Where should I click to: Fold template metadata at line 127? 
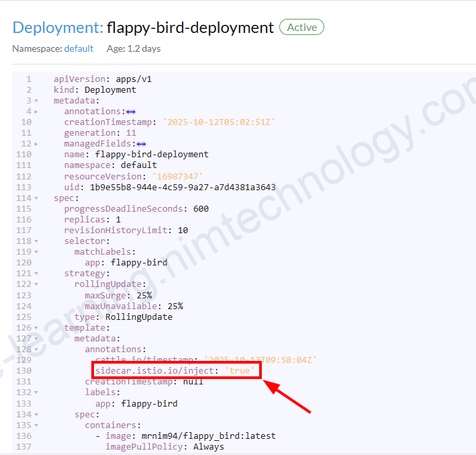36,339
